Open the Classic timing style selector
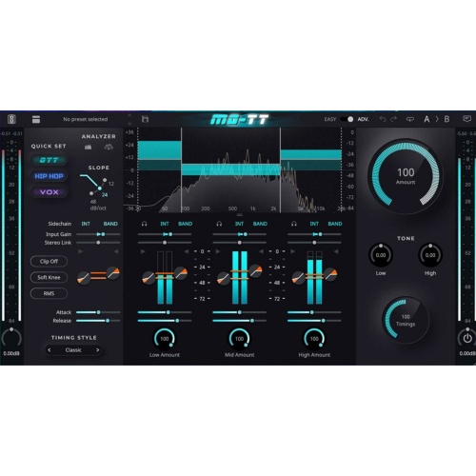This screenshot has height=476, width=476. coord(73,350)
